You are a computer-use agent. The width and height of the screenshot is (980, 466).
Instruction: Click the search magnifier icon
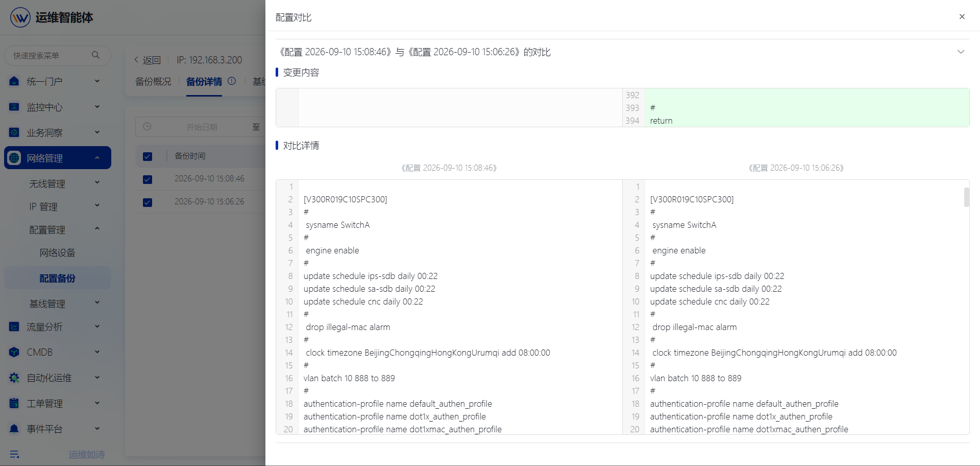[x=95, y=55]
